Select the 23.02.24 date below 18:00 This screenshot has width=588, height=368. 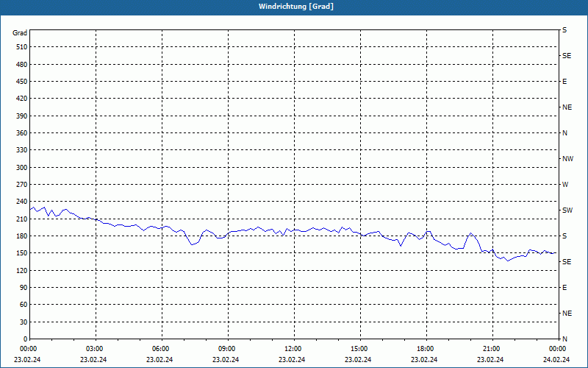coord(424,360)
